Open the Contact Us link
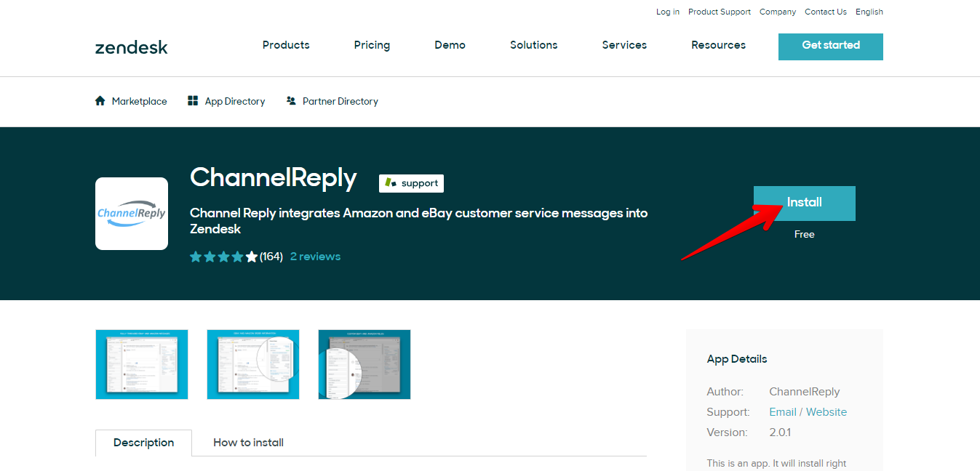The image size is (980, 471). point(826,12)
